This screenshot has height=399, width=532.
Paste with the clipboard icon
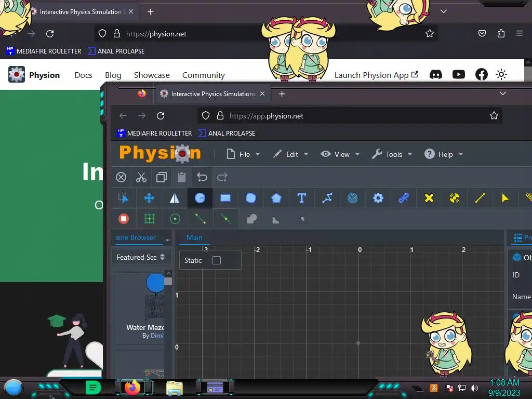click(x=181, y=177)
